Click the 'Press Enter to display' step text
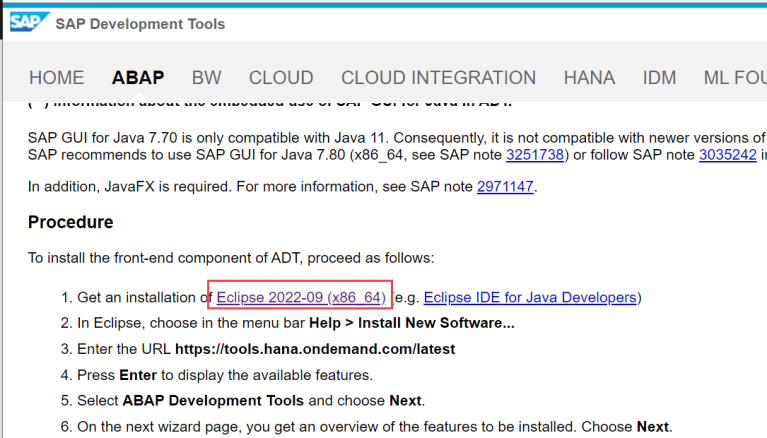 [225, 375]
